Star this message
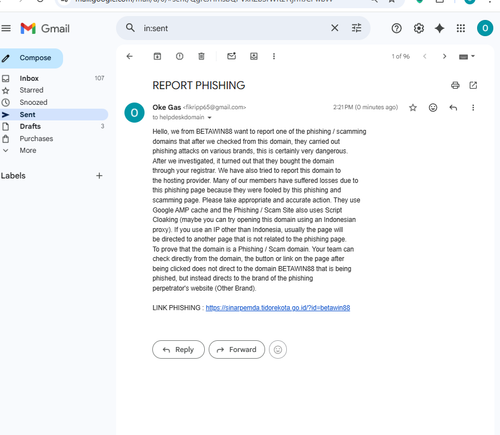500x435 pixels. pyautogui.click(x=413, y=108)
